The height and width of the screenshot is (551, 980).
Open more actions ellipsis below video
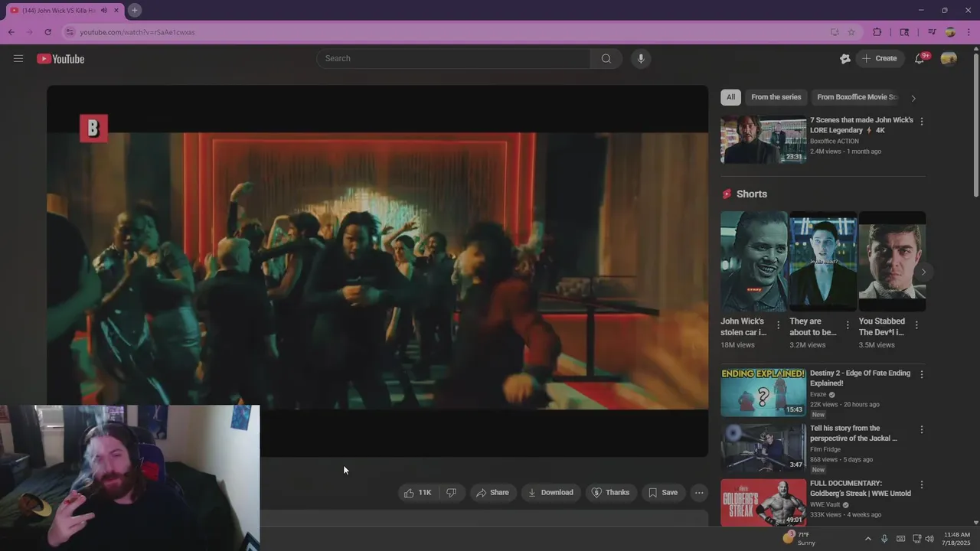coord(699,493)
